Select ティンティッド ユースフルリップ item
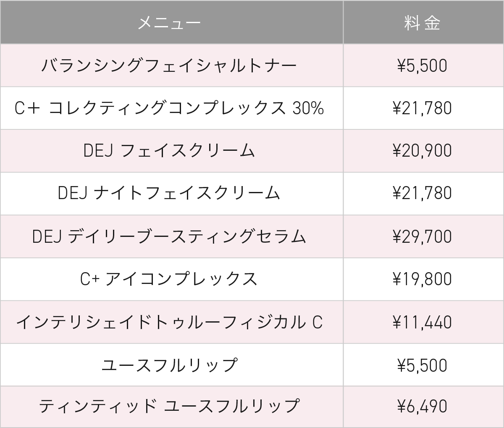 click(x=169, y=406)
